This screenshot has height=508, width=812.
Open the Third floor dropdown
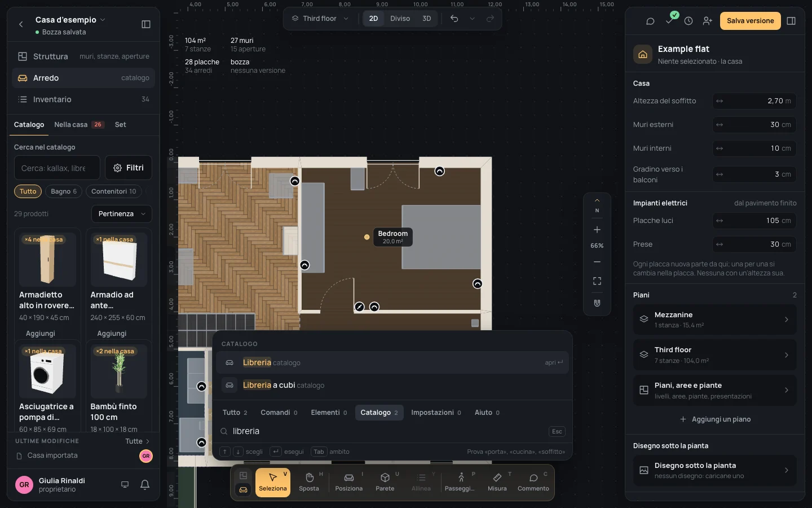coord(320,19)
